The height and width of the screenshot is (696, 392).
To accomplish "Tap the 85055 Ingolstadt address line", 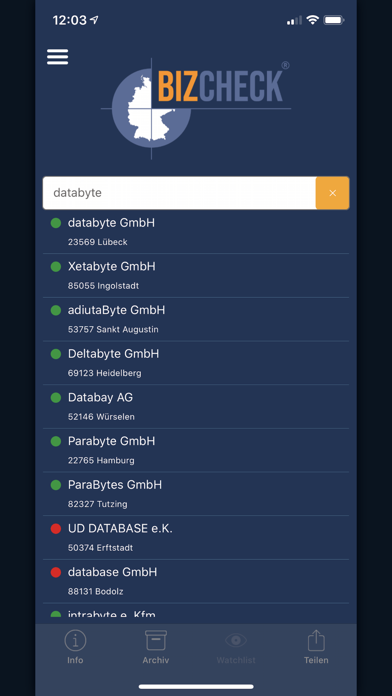I will tap(103, 286).
